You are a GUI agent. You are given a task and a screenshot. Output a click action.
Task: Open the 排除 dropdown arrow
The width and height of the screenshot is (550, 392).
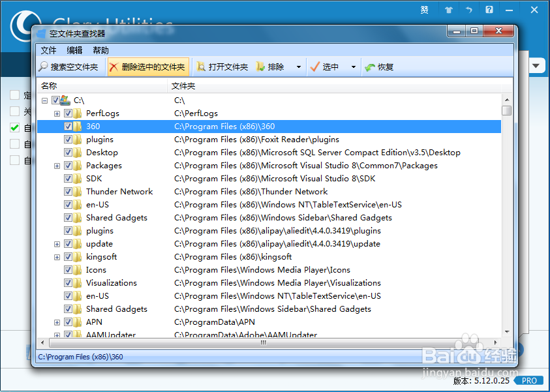(x=299, y=67)
